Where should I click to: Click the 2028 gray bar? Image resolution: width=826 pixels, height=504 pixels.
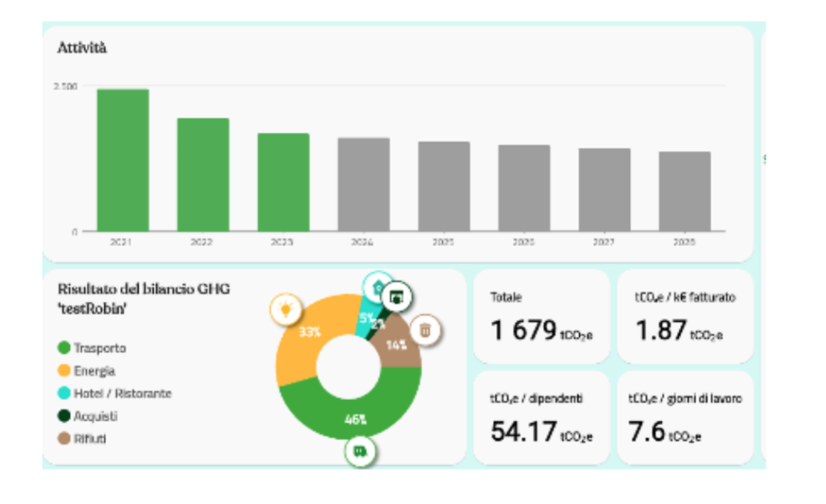tap(685, 191)
